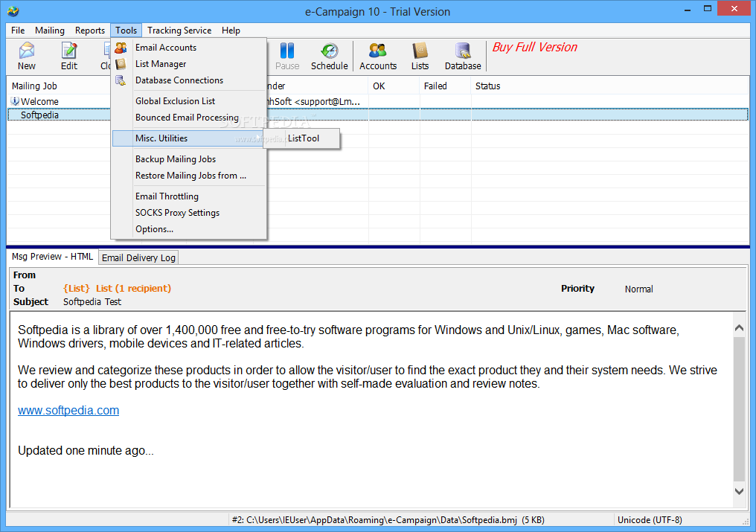This screenshot has width=756, height=532.
Task: Click the preview scrollbar up arrow
Action: (739, 328)
